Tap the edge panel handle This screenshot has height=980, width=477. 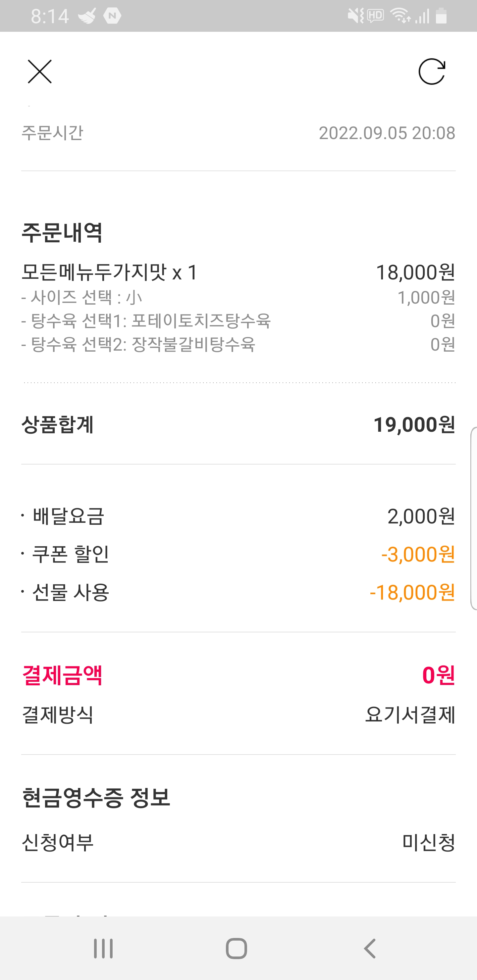pos(473,518)
